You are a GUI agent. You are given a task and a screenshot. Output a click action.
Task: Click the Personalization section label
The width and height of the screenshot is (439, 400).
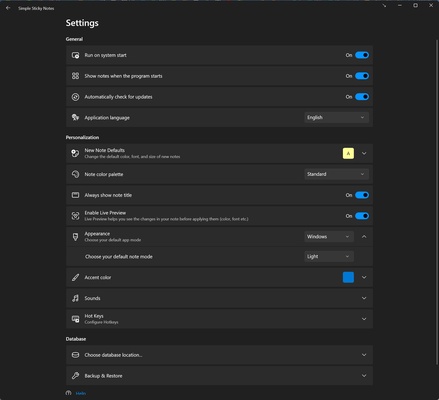coord(82,137)
